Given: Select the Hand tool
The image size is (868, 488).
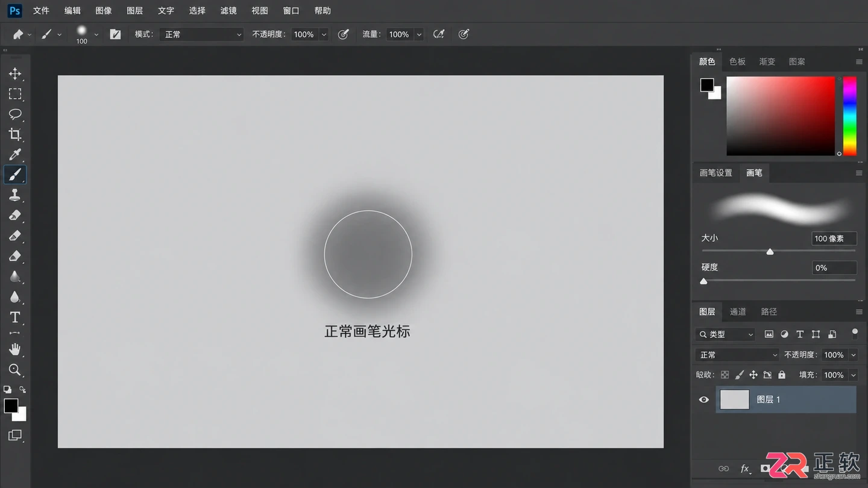Looking at the screenshot, I should pyautogui.click(x=15, y=349).
